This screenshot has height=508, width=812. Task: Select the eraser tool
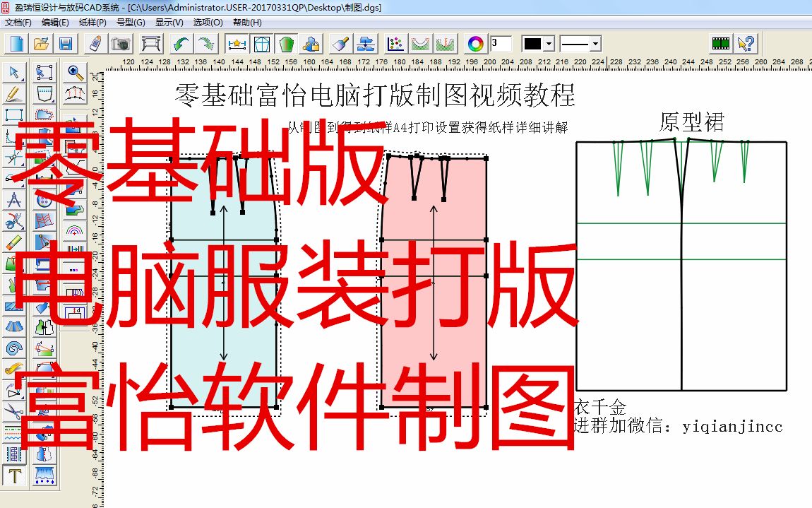click(x=14, y=242)
